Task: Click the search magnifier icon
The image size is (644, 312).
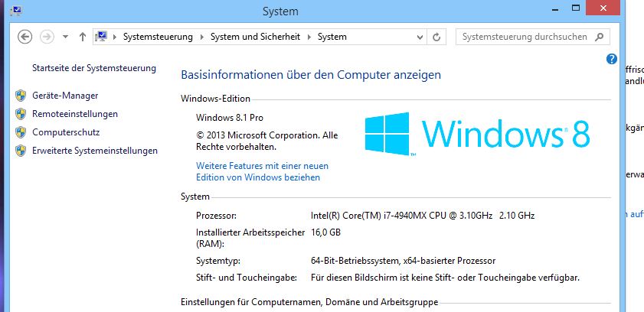Action: click(x=600, y=37)
